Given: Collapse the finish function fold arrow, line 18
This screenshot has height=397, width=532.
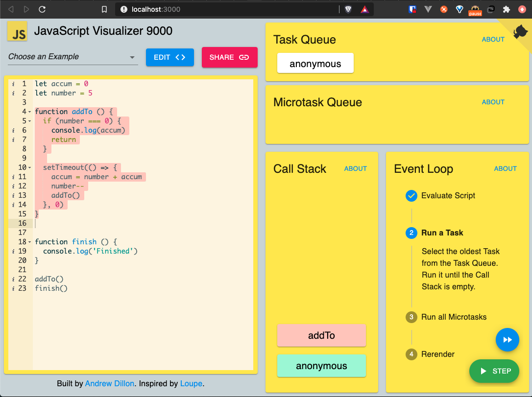Looking at the screenshot, I should point(29,242).
